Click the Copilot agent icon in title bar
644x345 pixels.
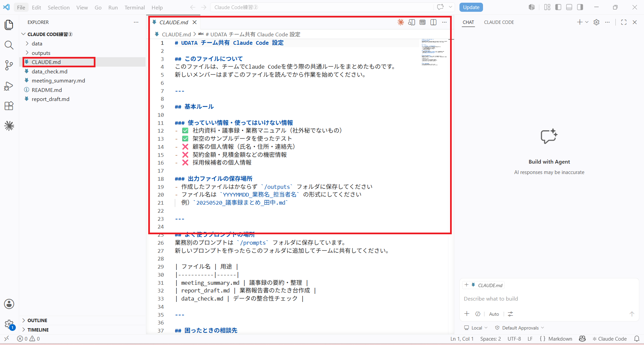[531, 7]
